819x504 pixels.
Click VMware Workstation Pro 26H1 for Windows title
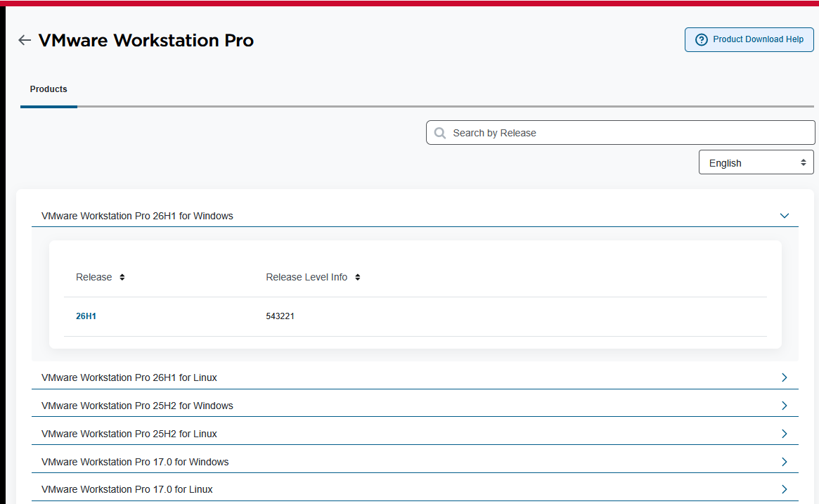(x=137, y=217)
